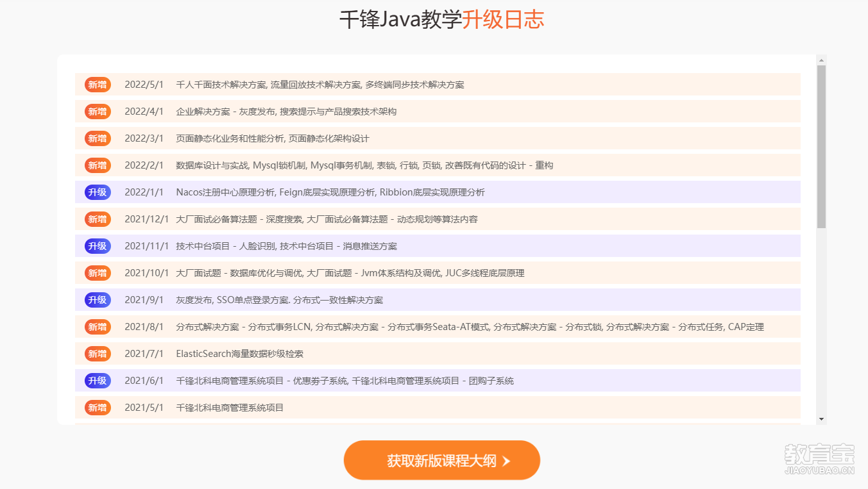Select the Nacos注册中心原理分析 entry
Image resolution: width=868 pixels, height=489 pixels.
[x=330, y=192]
